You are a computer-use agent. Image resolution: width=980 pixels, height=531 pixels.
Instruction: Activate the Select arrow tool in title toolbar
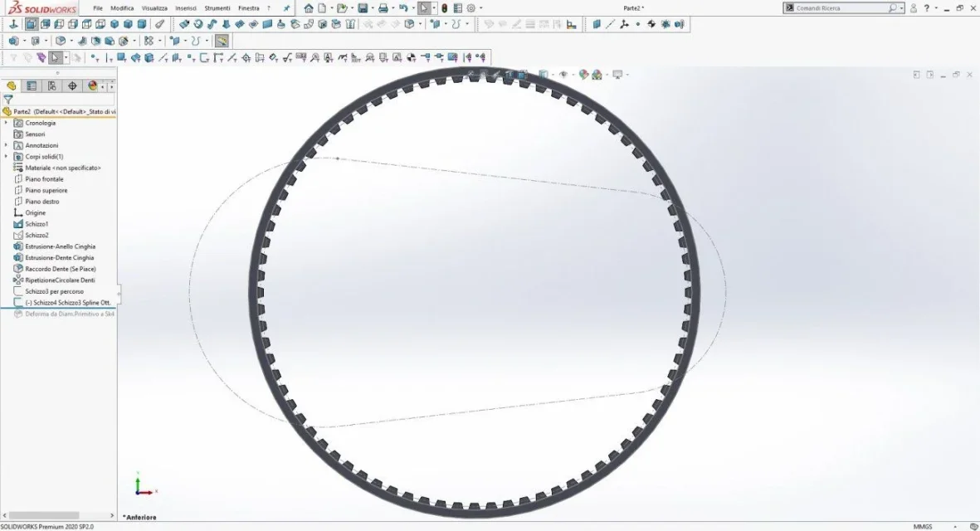click(x=424, y=8)
